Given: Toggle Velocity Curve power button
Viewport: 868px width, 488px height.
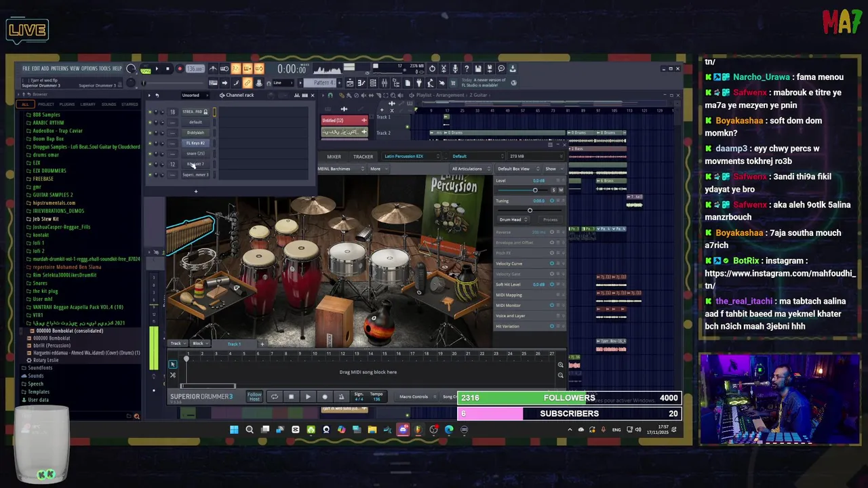Looking at the screenshot, I should 551,264.
